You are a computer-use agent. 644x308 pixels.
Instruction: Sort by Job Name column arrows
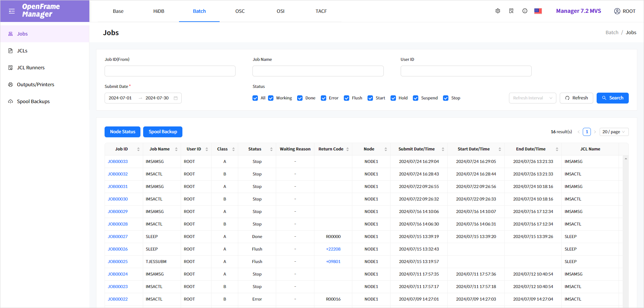[x=176, y=149]
